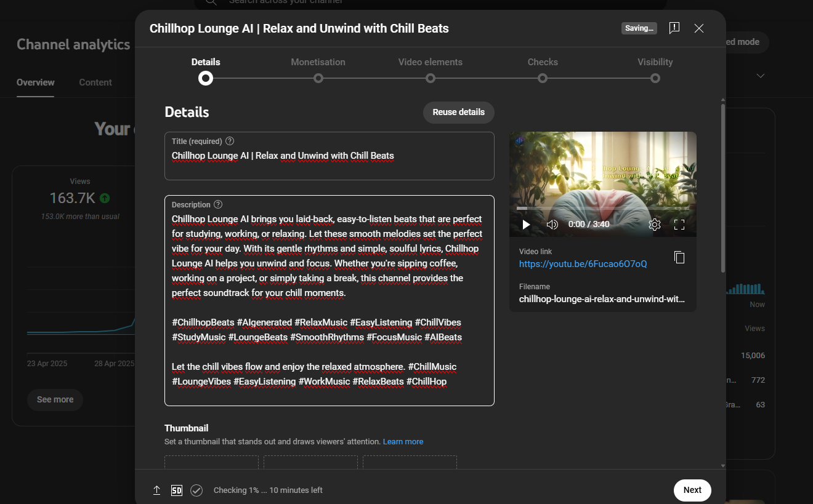813x504 pixels.
Task: Click the Saving... status badge
Action: pos(639,28)
